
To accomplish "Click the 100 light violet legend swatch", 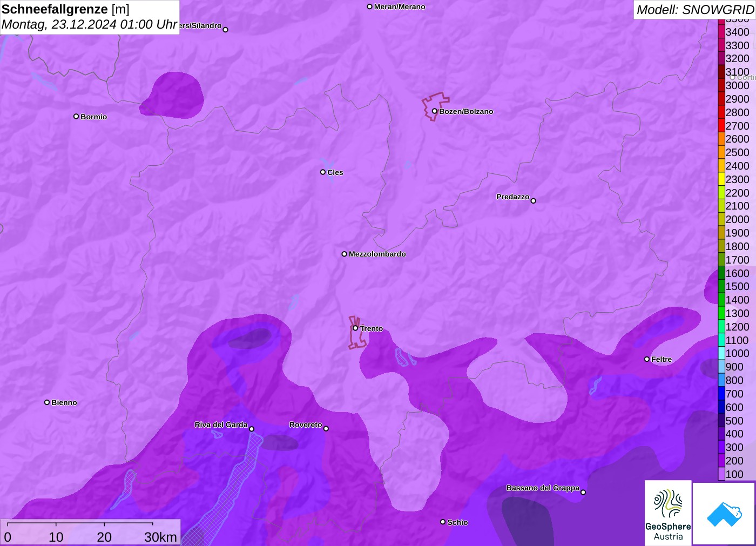I will tap(721, 474).
